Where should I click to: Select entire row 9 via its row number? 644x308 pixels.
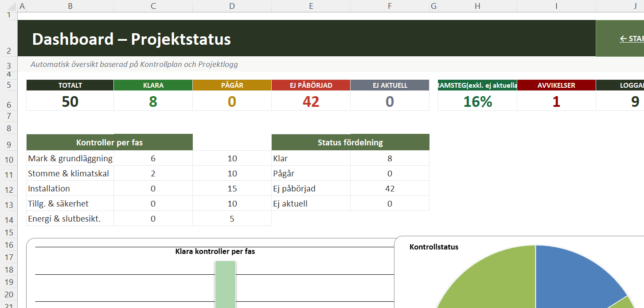[9, 142]
